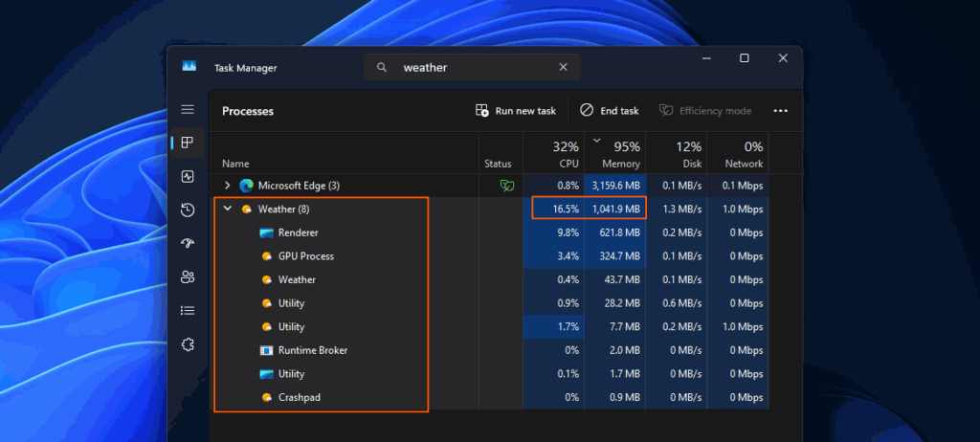Open App history in sidebar

[x=188, y=210]
